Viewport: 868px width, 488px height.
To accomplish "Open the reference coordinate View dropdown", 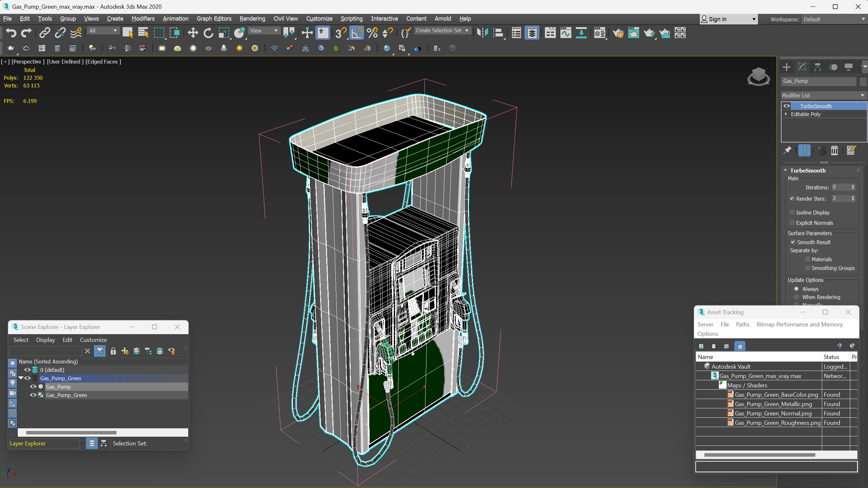I will point(264,31).
